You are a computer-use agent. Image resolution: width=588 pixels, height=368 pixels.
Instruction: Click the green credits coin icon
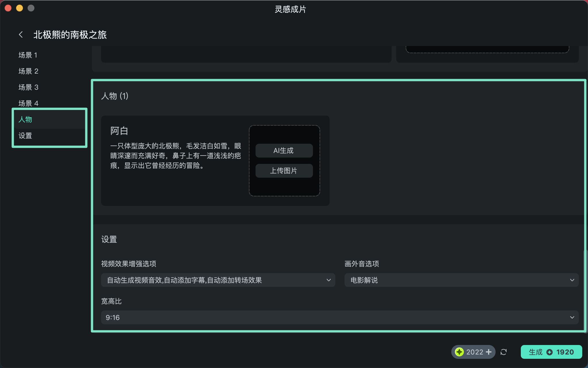(x=459, y=352)
